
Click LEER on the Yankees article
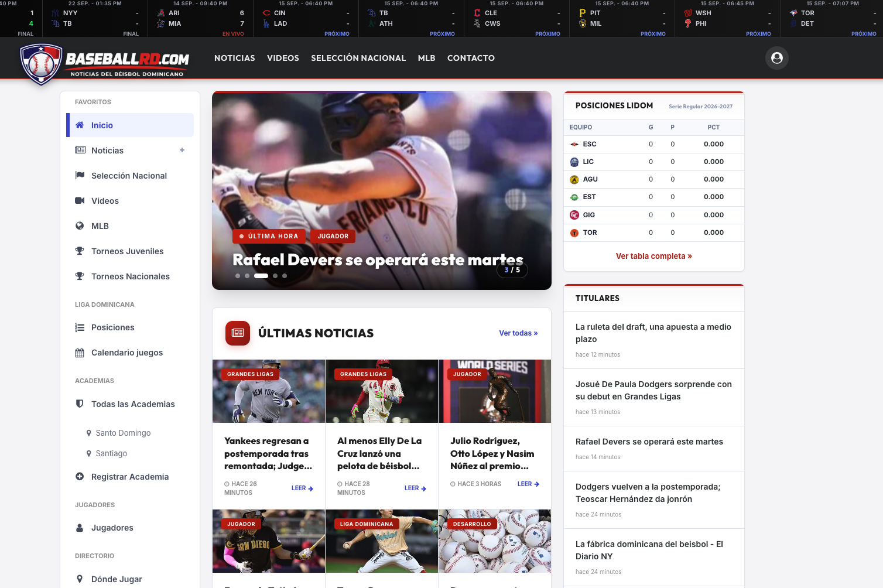[x=302, y=488]
